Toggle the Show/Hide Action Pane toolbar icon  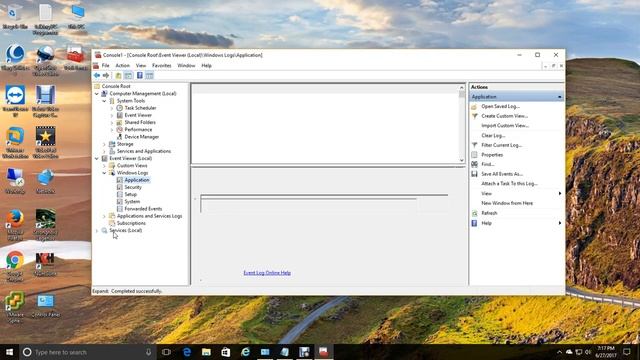(x=149, y=76)
